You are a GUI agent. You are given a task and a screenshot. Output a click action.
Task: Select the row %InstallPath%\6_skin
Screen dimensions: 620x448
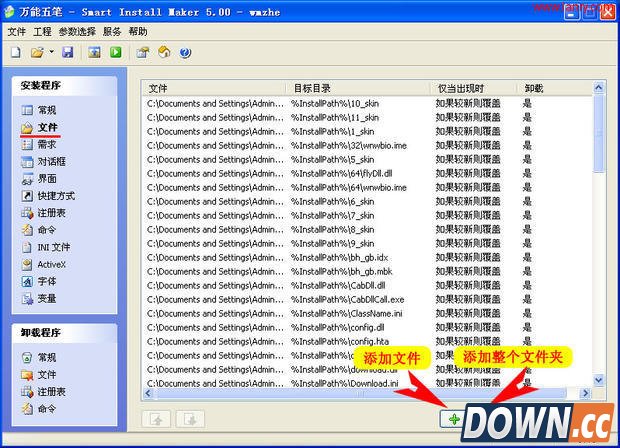(x=368, y=202)
